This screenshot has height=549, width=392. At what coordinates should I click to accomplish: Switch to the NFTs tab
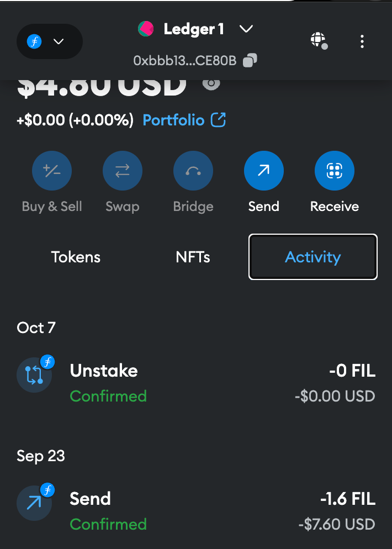(193, 257)
